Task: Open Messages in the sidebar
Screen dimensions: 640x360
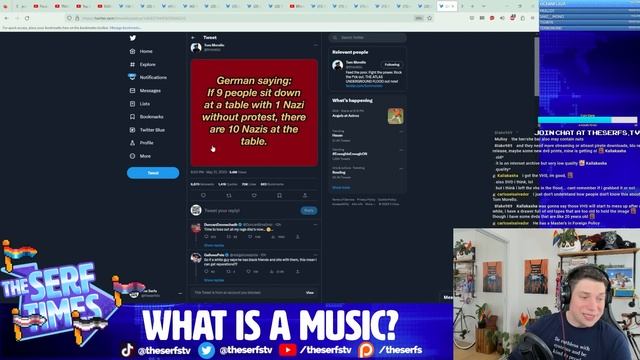Action: (145, 91)
